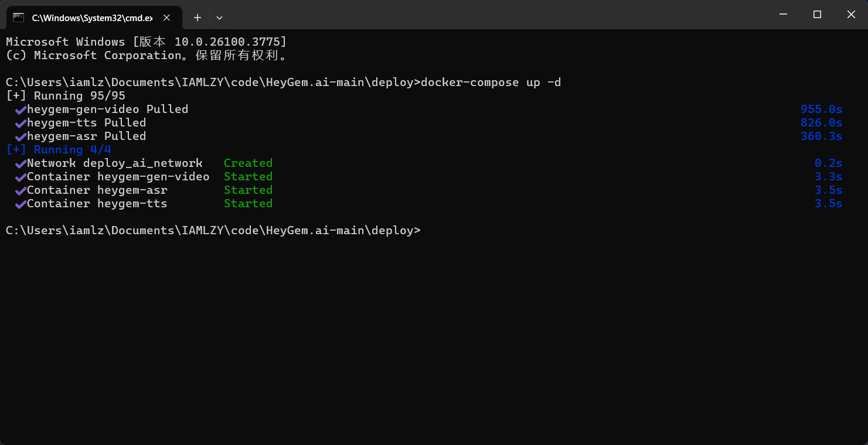The width and height of the screenshot is (868, 445).
Task: Expand the new tab profile dropdown
Action: point(219,18)
